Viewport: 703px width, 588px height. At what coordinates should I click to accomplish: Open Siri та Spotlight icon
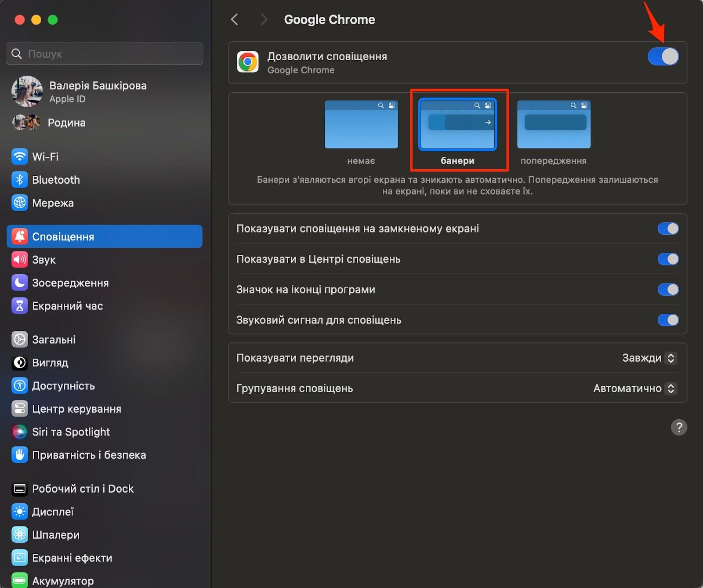(19, 432)
